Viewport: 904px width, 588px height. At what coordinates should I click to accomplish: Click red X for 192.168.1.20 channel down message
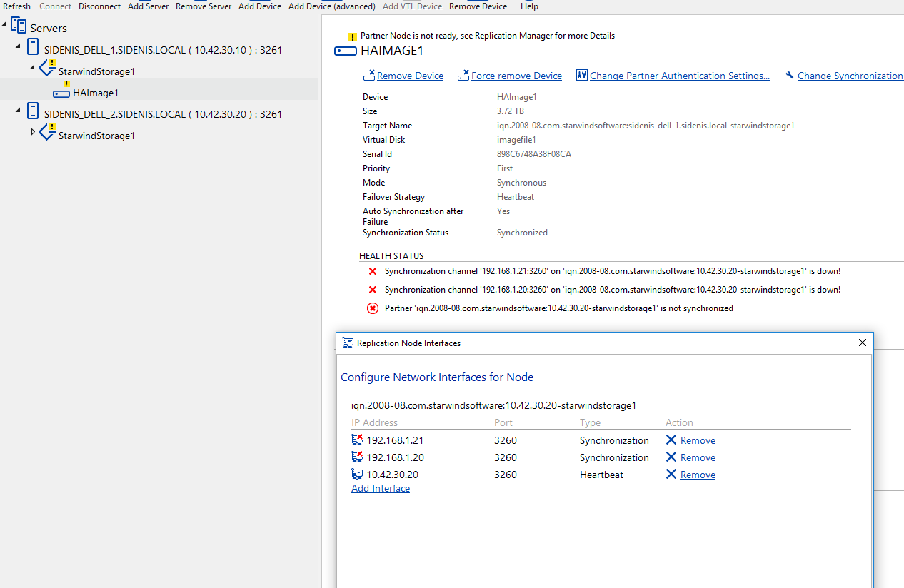[373, 290]
